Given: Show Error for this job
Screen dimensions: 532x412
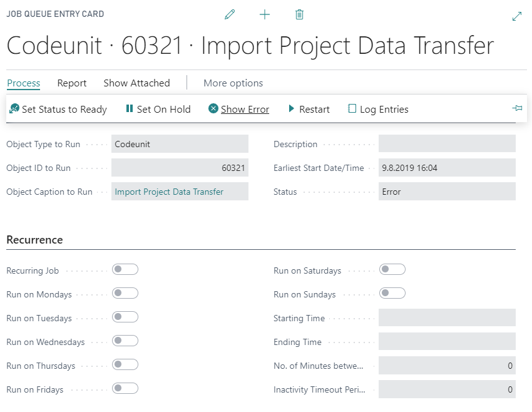Looking at the screenshot, I should pyautogui.click(x=238, y=109).
